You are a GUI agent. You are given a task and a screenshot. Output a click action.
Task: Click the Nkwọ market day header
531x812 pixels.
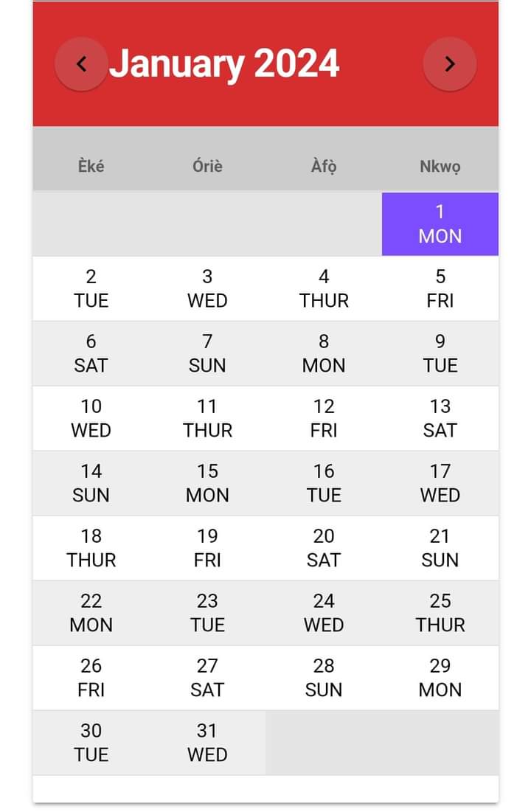coord(440,166)
